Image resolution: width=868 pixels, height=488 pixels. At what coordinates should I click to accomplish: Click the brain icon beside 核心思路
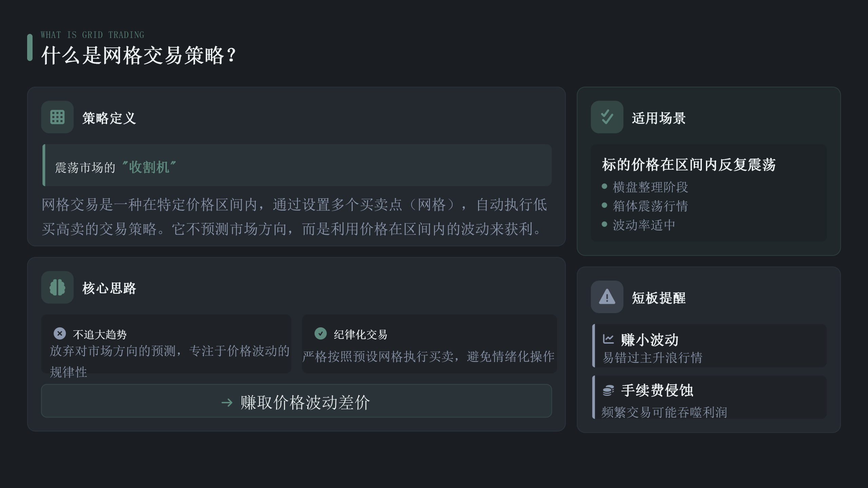57,287
